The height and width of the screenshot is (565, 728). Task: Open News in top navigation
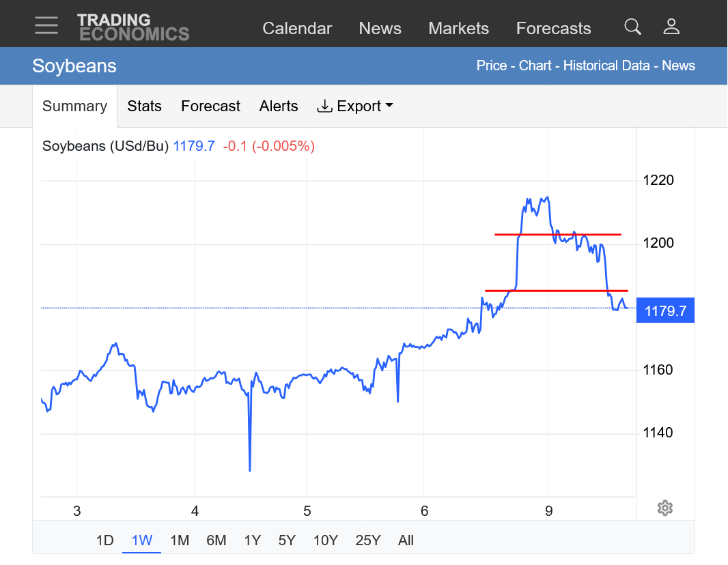pos(380,29)
